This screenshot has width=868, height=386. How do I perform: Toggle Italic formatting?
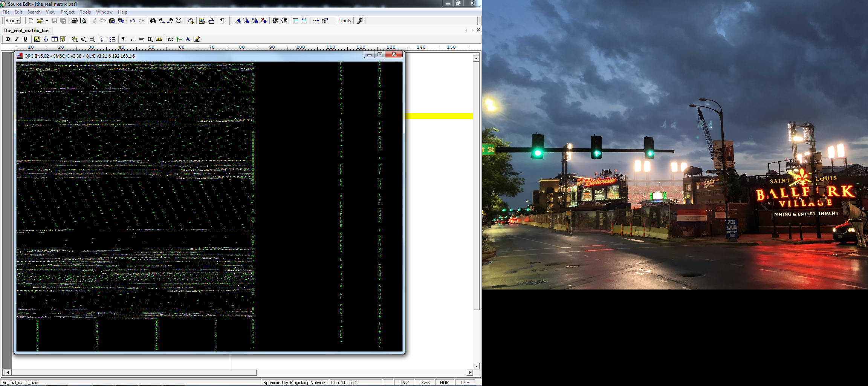(x=17, y=39)
